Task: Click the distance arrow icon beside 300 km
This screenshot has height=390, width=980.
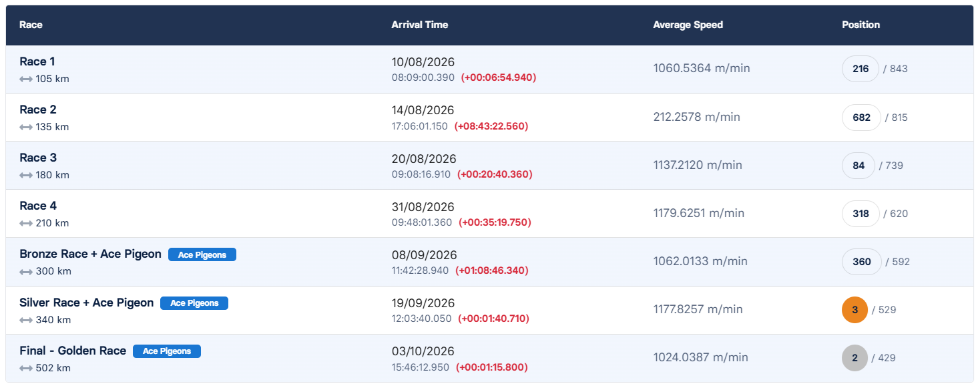Action: point(26,272)
